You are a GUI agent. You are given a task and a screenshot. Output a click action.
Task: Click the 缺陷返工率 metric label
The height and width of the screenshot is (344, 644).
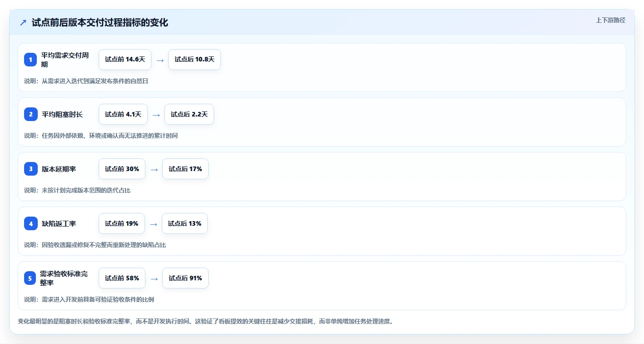click(59, 223)
